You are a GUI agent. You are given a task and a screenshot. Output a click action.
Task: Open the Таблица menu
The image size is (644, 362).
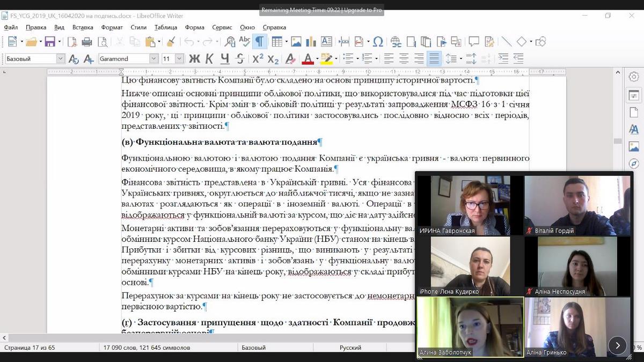click(x=165, y=27)
